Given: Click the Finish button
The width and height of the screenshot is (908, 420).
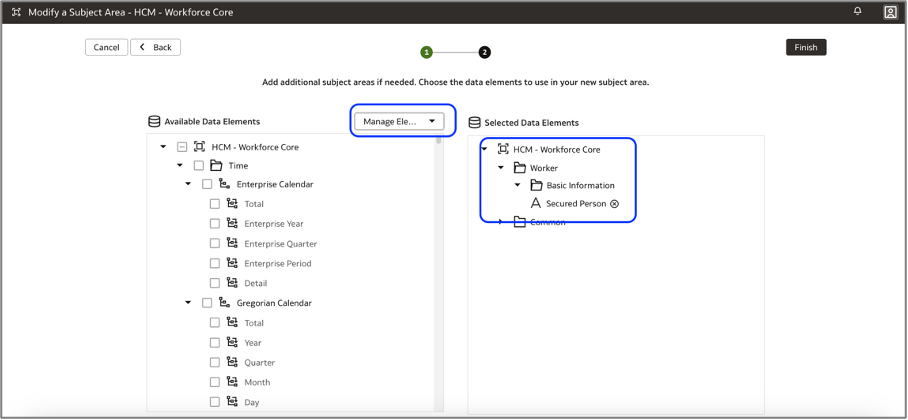Looking at the screenshot, I should tap(806, 48).
